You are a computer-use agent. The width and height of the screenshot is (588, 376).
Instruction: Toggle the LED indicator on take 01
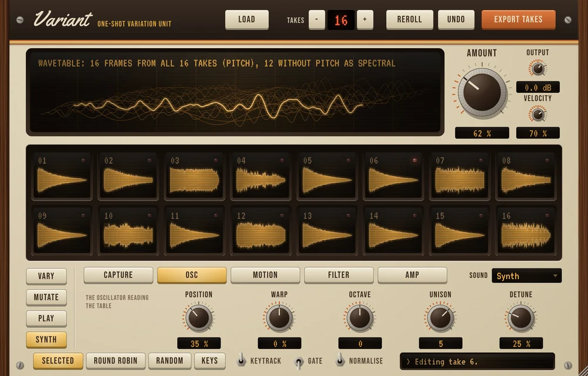(x=83, y=160)
